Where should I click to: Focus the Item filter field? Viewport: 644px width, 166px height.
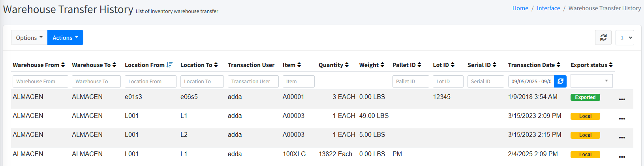[299, 81]
